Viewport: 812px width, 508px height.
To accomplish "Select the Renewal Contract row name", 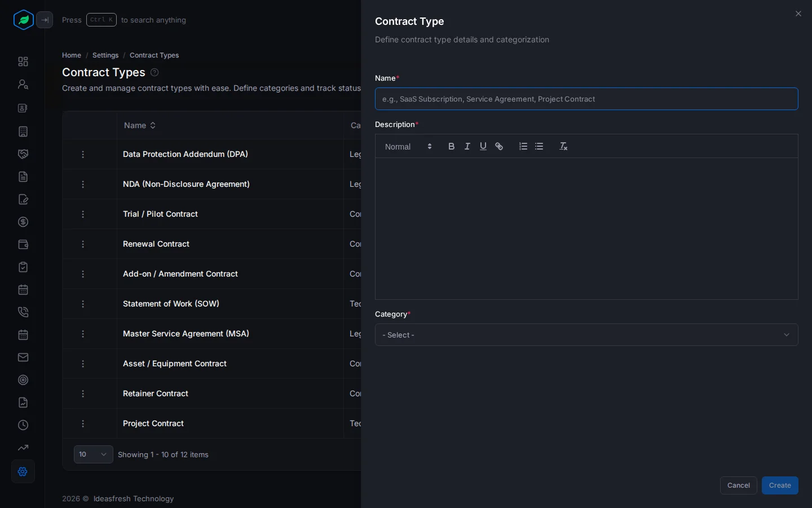I will pos(156,244).
